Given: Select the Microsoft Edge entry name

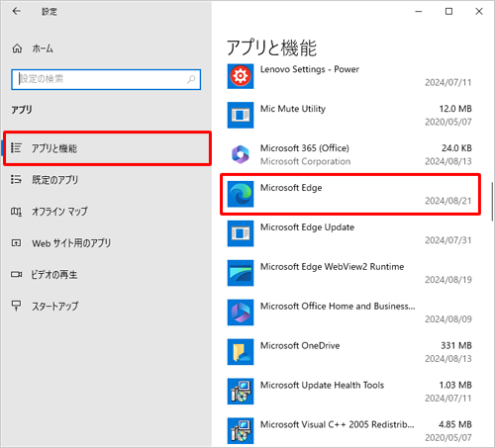Looking at the screenshot, I should pyautogui.click(x=291, y=188).
